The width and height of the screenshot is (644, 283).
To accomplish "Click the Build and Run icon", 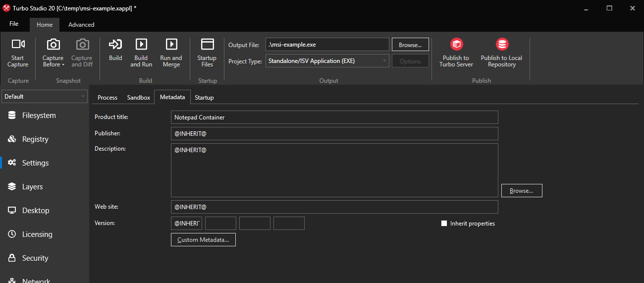I will click(x=141, y=45).
